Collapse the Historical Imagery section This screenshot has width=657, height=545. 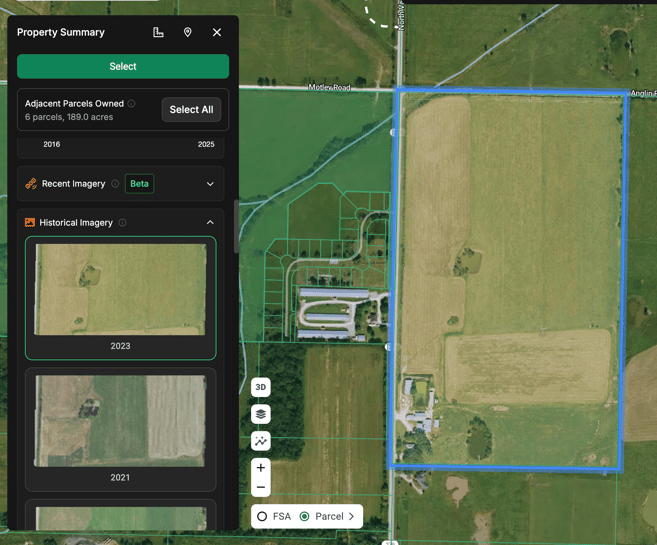tap(210, 222)
